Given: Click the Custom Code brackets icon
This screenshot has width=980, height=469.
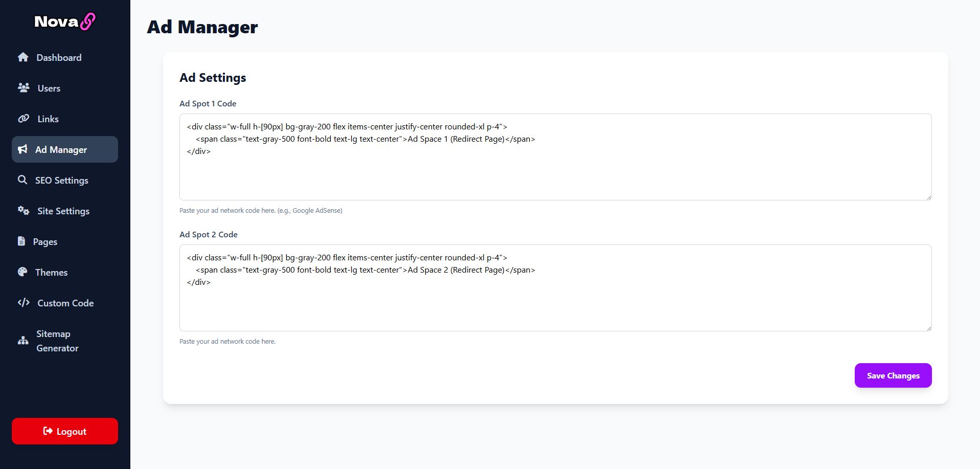Looking at the screenshot, I should [x=24, y=303].
